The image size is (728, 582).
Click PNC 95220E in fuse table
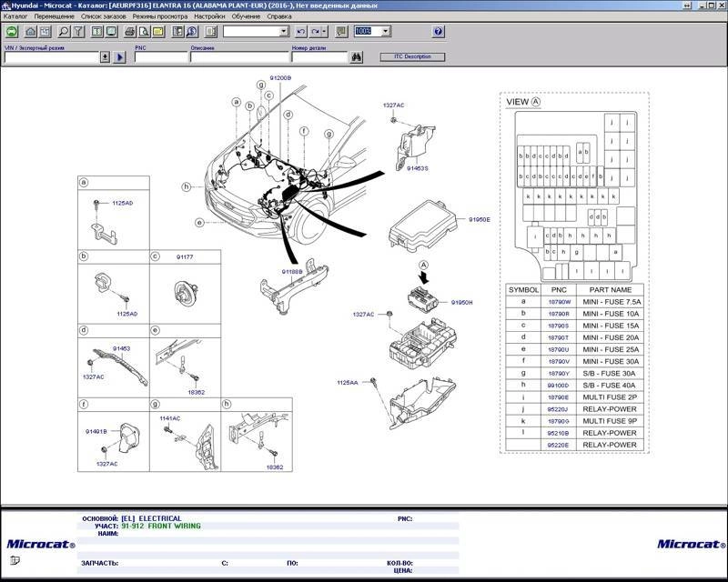point(558,445)
